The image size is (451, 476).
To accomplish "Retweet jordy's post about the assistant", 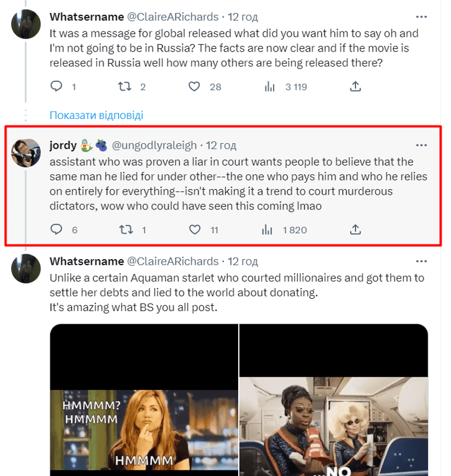I will [125, 230].
